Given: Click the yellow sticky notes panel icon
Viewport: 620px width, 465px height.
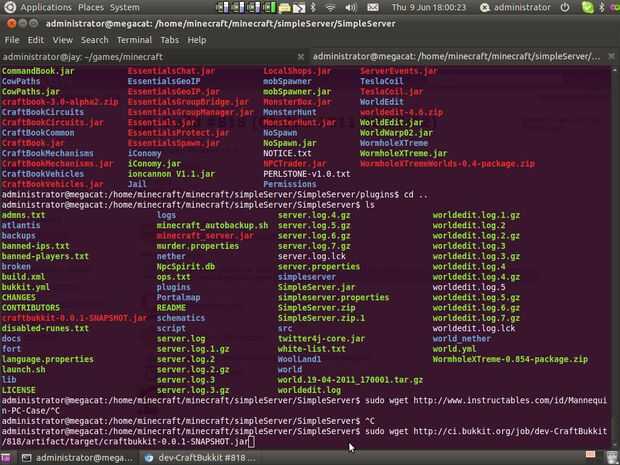Looking at the screenshot, I should (x=284, y=8).
